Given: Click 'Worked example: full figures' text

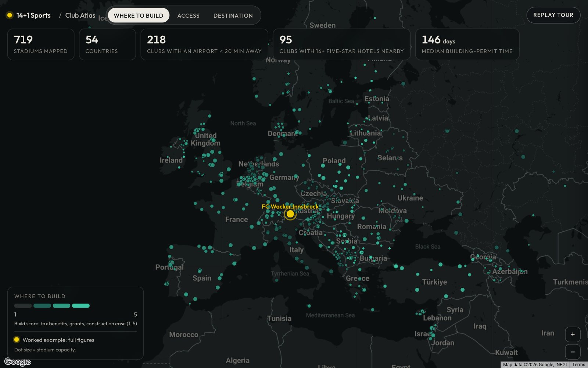Looking at the screenshot, I should [x=58, y=340].
